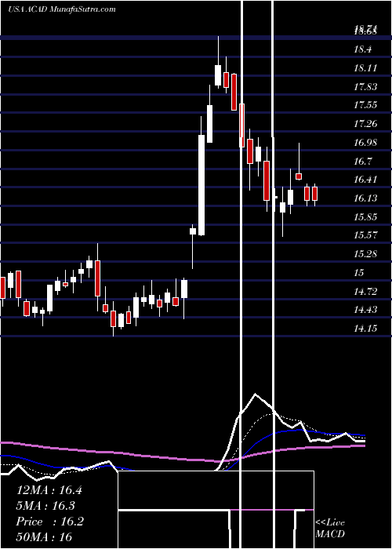Click the 16.13 price axis label

[x=365, y=198]
